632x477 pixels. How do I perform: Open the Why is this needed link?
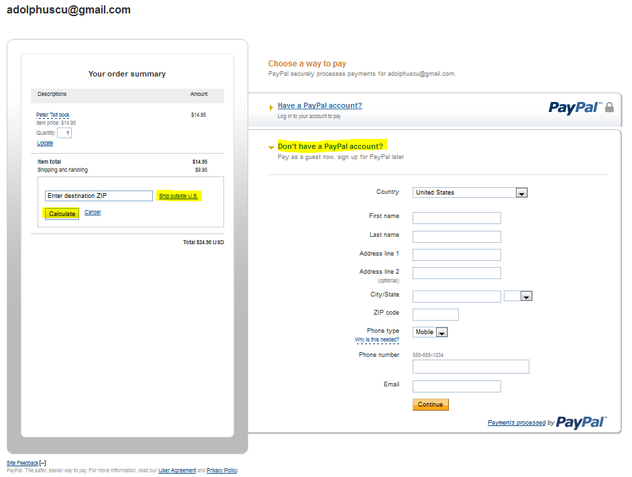click(377, 340)
